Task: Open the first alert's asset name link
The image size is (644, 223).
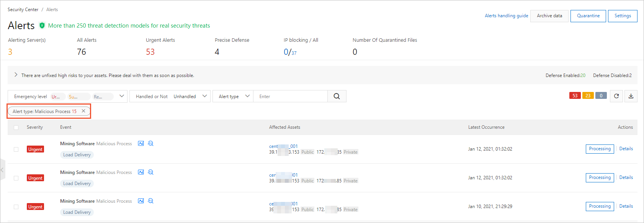Action: pos(283,146)
